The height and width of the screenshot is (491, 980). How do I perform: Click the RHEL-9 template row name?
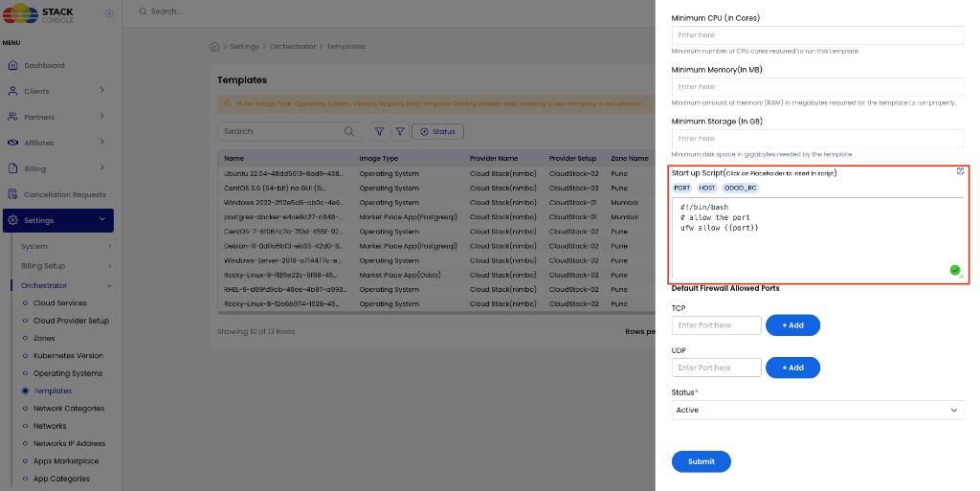pyautogui.click(x=285, y=289)
